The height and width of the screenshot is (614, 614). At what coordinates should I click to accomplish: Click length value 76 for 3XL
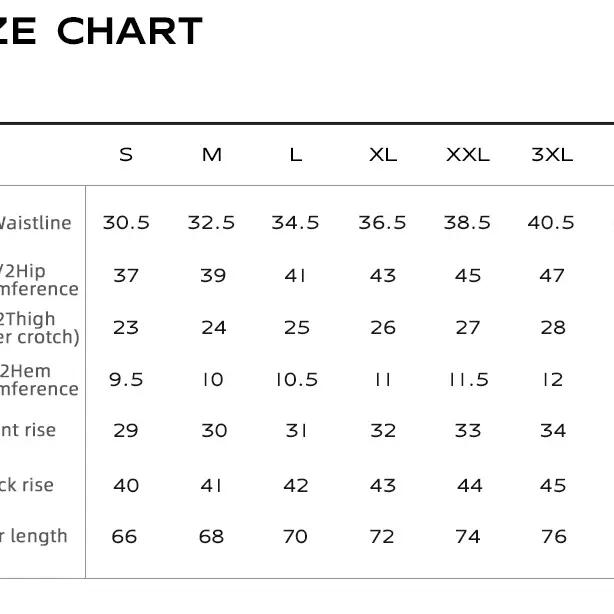pos(554,536)
